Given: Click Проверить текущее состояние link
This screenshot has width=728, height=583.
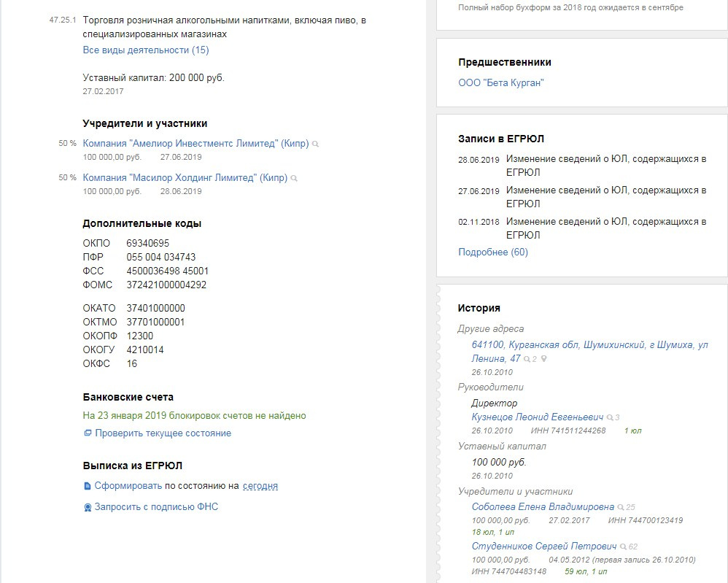Looking at the screenshot, I should [x=163, y=433].
